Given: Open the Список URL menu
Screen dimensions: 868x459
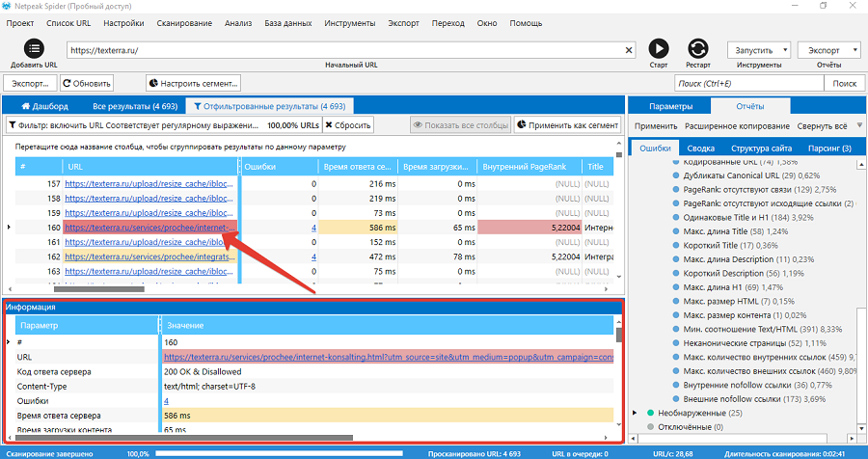Looking at the screenshot, I should pyautogui.click(x=68, y=23).
